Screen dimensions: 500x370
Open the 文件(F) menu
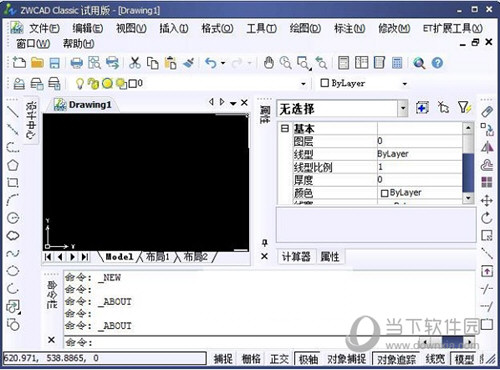44,28
